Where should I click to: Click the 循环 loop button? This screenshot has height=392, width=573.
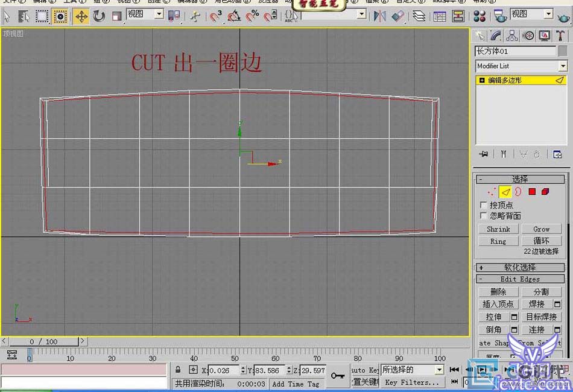pyautogui.click(x=541, y=241)
